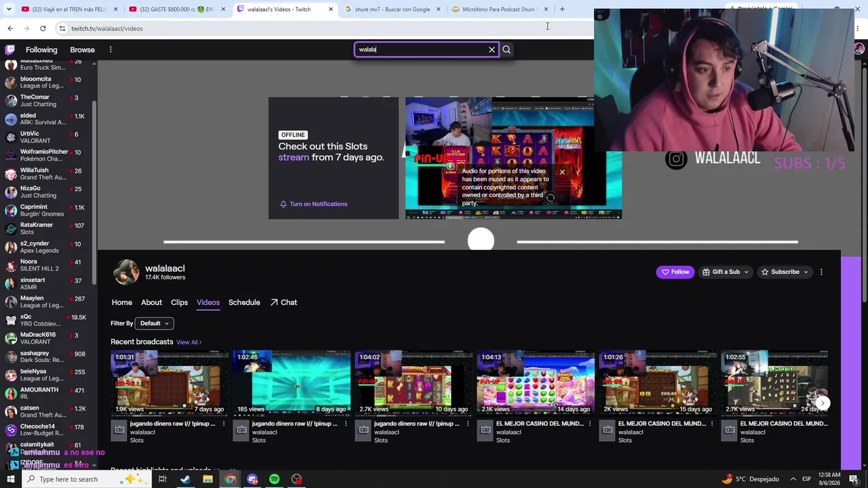The image size is (868, 488).
Task: Switch to the Clips tab
Action: tap(179, 302)
